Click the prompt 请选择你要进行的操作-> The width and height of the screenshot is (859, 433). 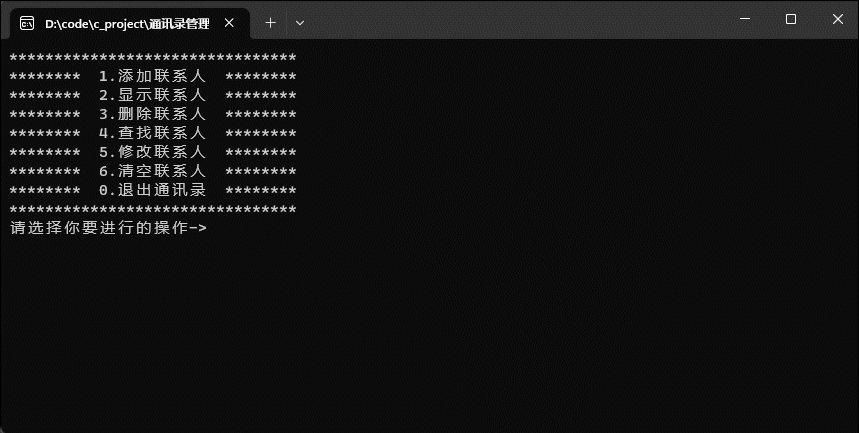click(x=108, y=228)
